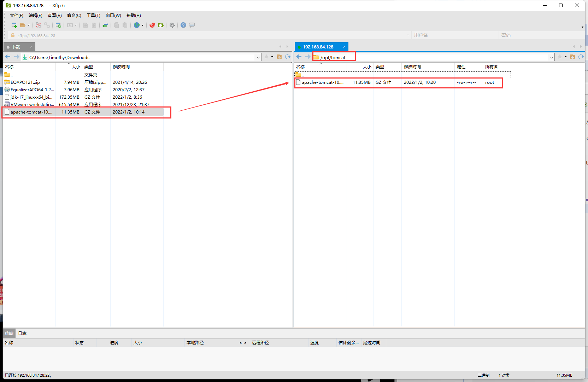
Task: Open the 工具(T) menu
Action: point(93,16)
